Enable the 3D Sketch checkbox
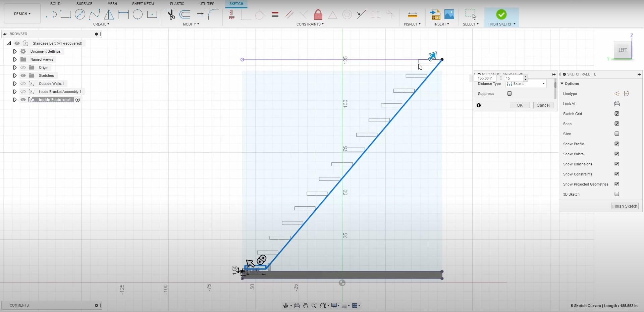644x312 pixels. (x=617, y=194)
